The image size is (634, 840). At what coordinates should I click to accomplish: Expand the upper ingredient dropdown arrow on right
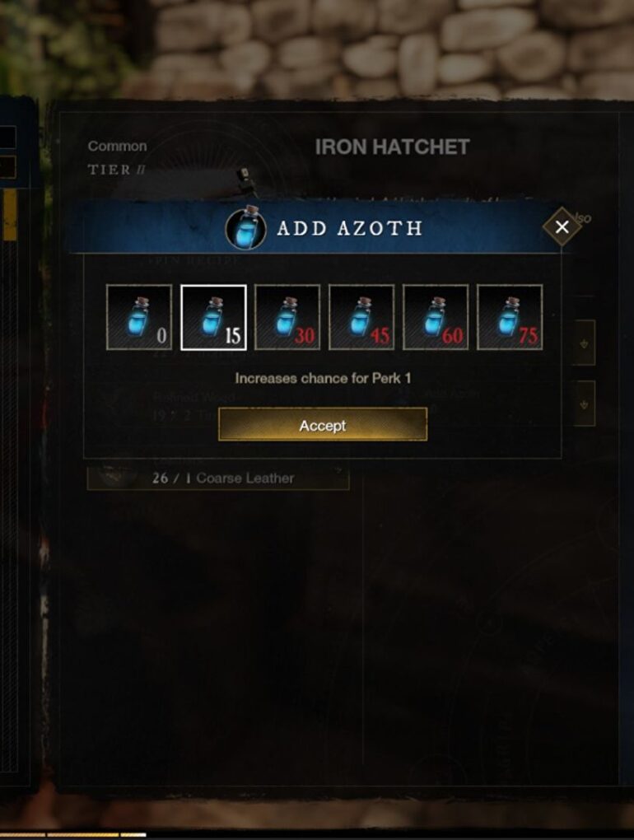[585, 343]
